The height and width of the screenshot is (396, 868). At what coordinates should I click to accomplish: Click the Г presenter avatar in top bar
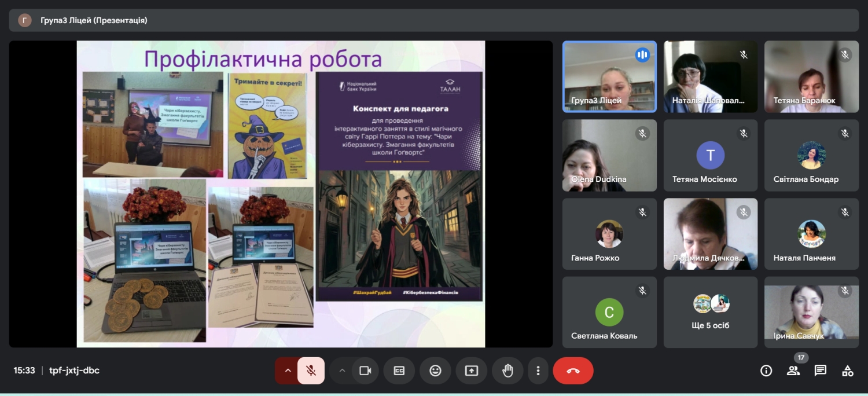coord(25,20)
